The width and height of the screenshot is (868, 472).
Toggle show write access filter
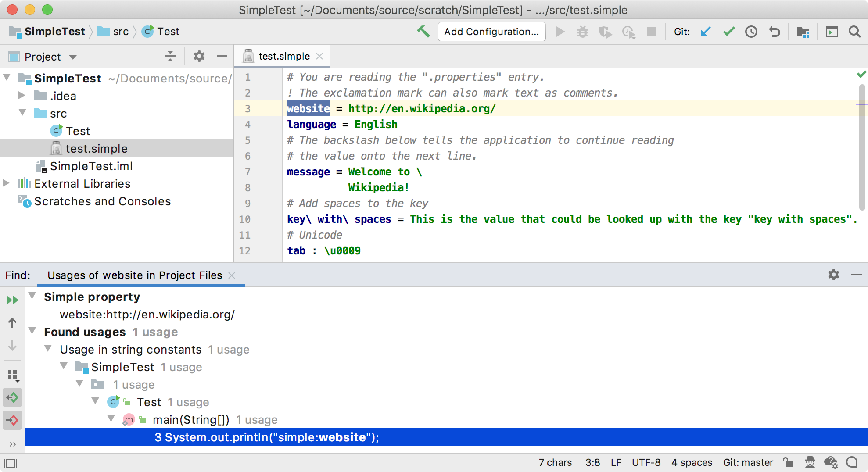coord(12,420)
